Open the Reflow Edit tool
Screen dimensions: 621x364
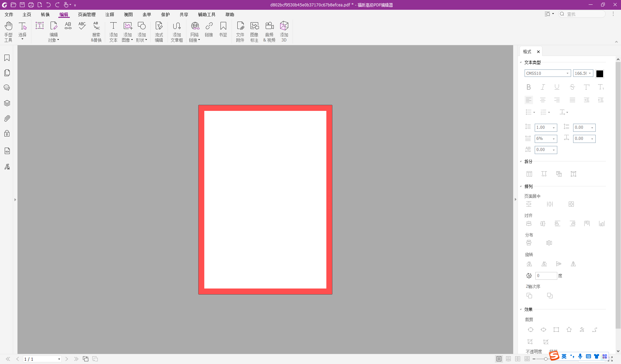tap(159, 32)
